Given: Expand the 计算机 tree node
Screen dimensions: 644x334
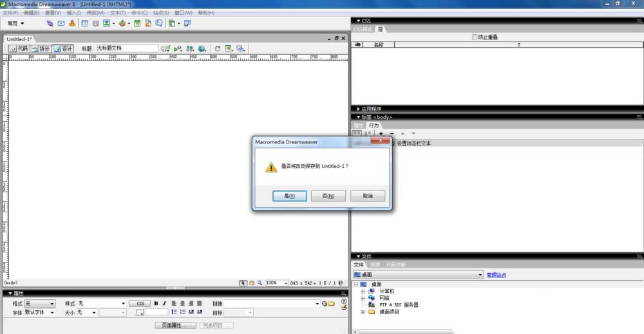Looking at the screenshot, I should point(363,292).
